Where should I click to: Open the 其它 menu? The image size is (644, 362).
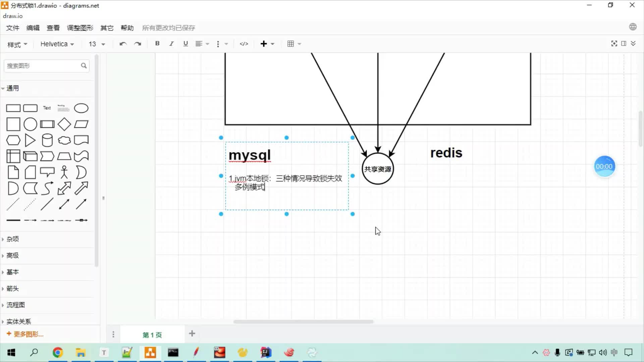[x=107, y=28]
